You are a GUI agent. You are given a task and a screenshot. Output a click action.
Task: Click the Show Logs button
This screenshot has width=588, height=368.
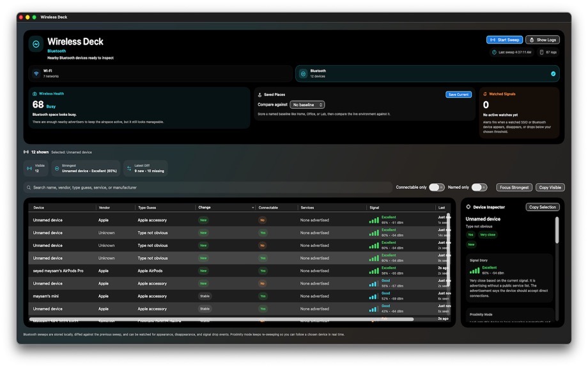[542, 40]
